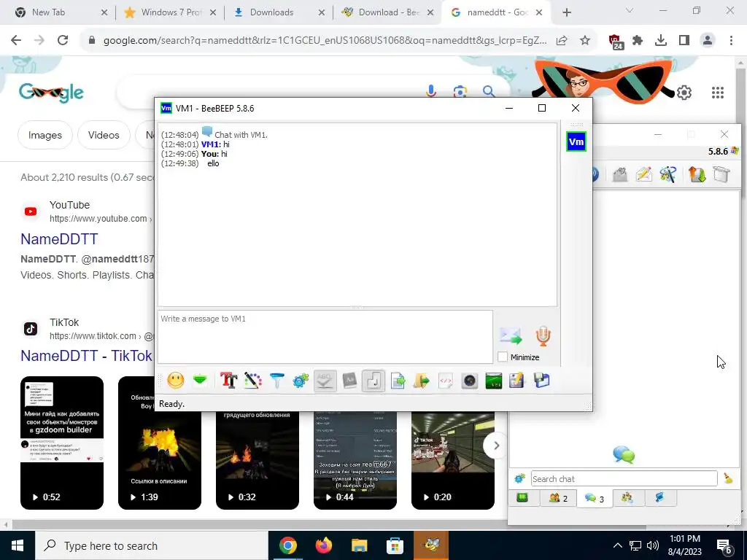Switch to the groups tab in BeeBEEP
The height and width of the screenshot is (560, 747).
point(627,497)
